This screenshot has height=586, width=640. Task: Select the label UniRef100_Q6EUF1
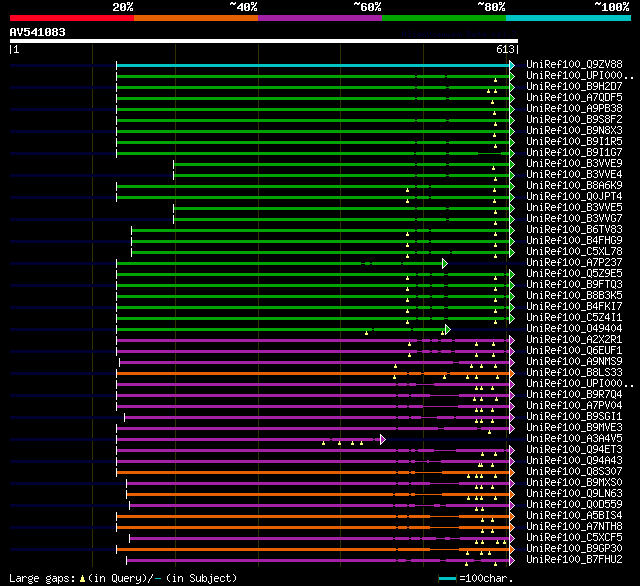[574, 351]
